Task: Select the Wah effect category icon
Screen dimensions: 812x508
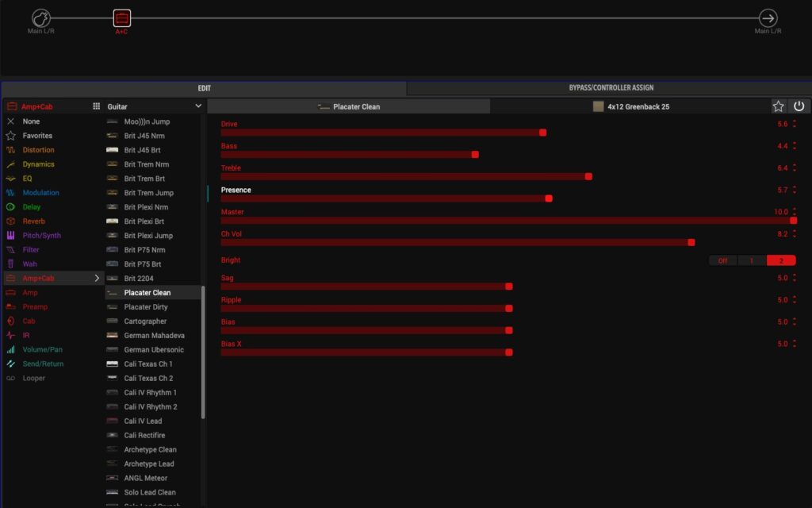Action: click(11, 264)
